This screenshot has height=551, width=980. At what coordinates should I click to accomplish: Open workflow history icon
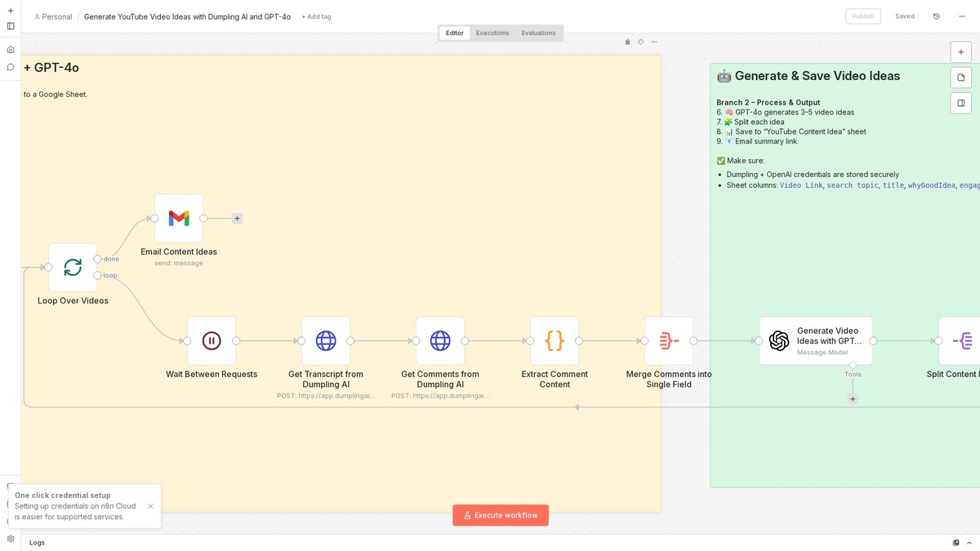936,16
